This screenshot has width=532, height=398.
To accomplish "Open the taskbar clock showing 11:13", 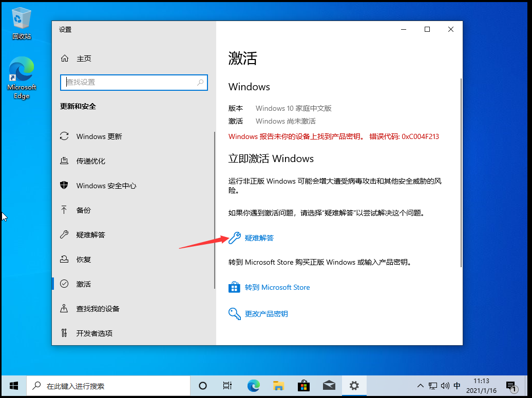I will click(481, 386).
